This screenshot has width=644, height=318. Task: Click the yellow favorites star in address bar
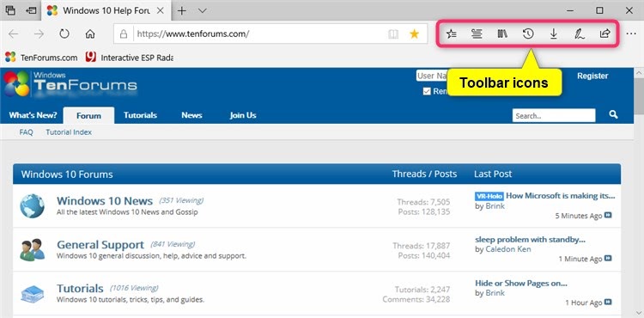415,34
